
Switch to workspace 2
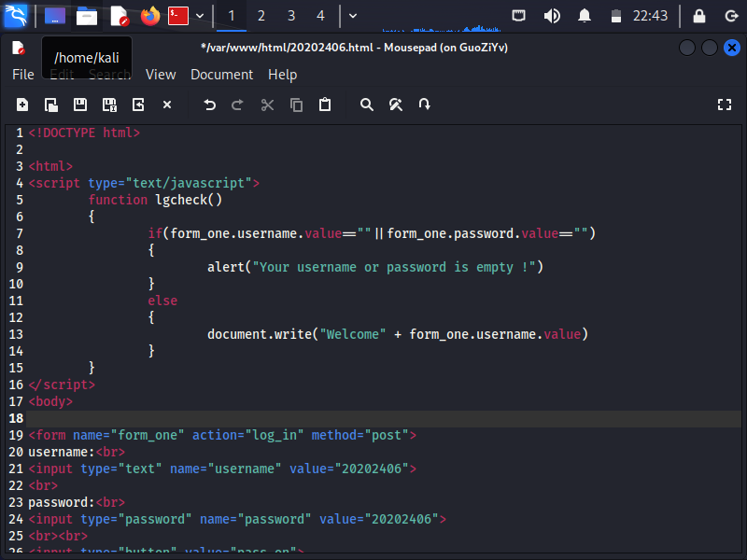pyautogui.click(x=261, y=16)
